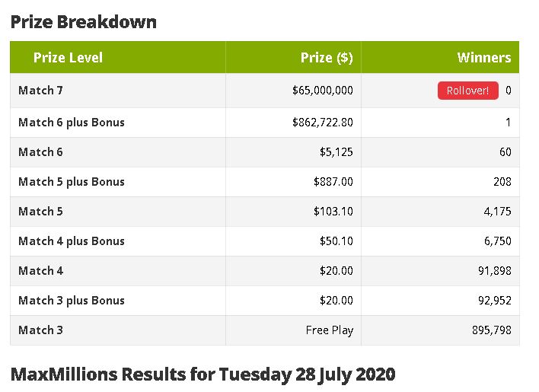This screenshot has width=539, height=392.
Task: Select the Prize Level column header
Action: point(68,57)
